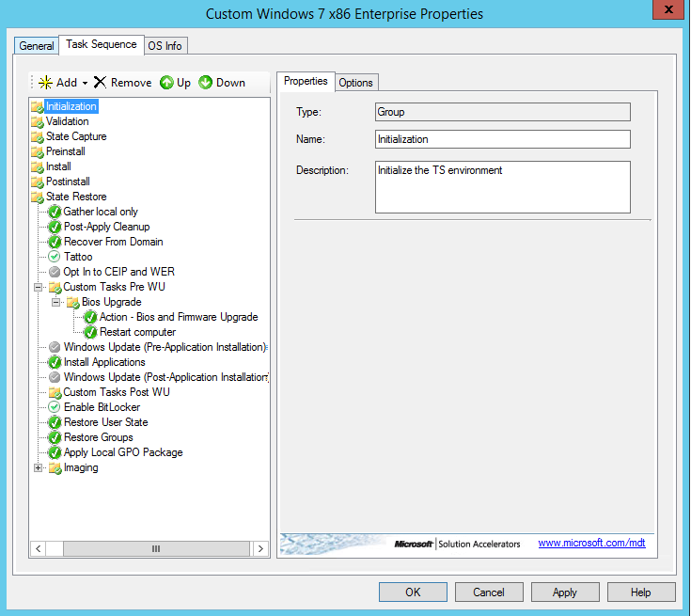The height and width of the screenshot is (616, 691).
Task: Click the green Up arrow icon
Action: 166,83
